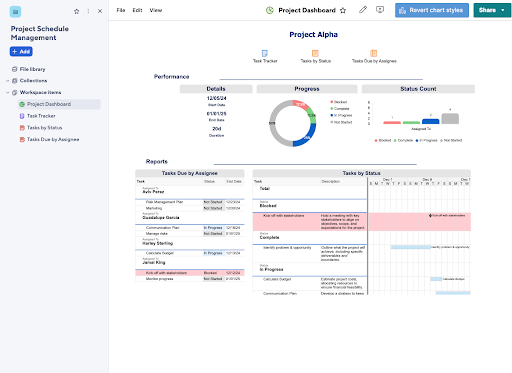
Task: Open File library in the sidebar
Action: [32, 69]
